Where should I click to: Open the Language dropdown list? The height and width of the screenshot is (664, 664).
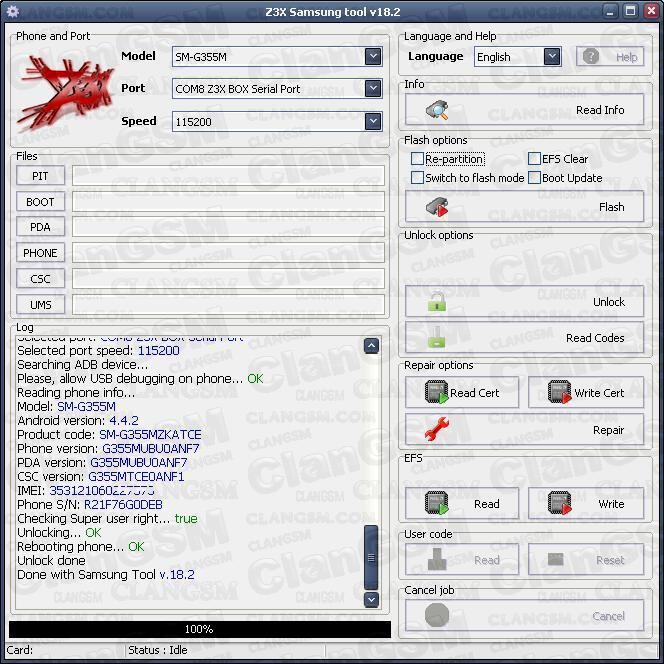pyautogui.click(x=552, y=56)
